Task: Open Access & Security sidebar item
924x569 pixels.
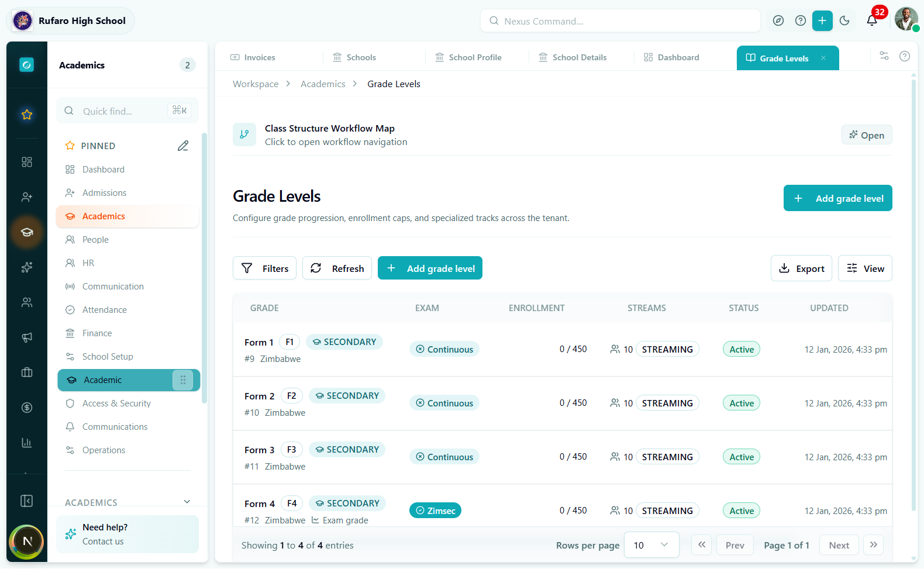Action: click(127, 404)
